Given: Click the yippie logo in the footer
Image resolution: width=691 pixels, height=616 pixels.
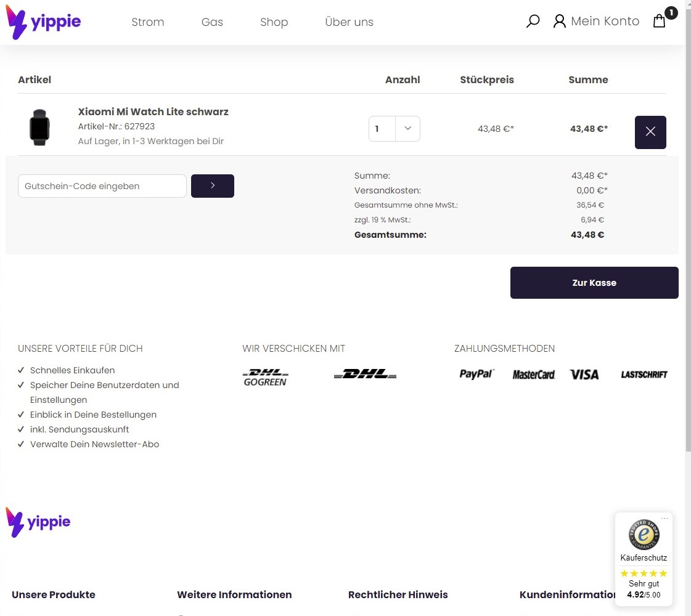Looking at the screenshot, I should pos(38,522).
